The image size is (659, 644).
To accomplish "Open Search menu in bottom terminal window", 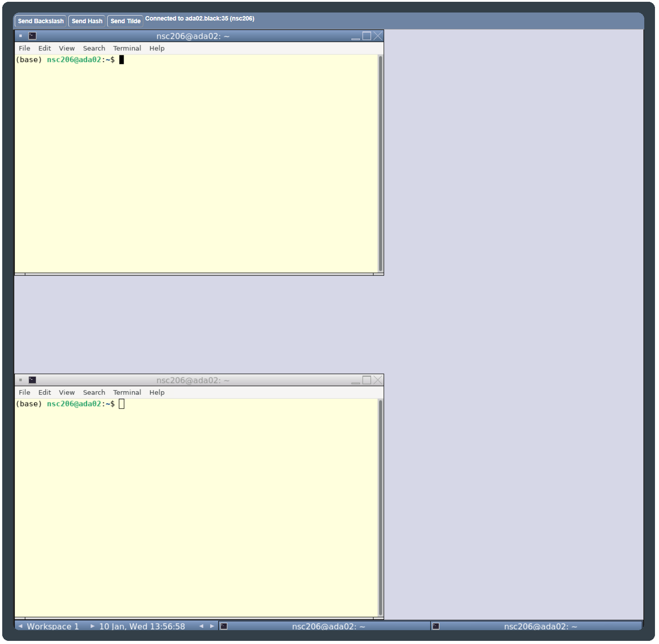I will 94,393.
